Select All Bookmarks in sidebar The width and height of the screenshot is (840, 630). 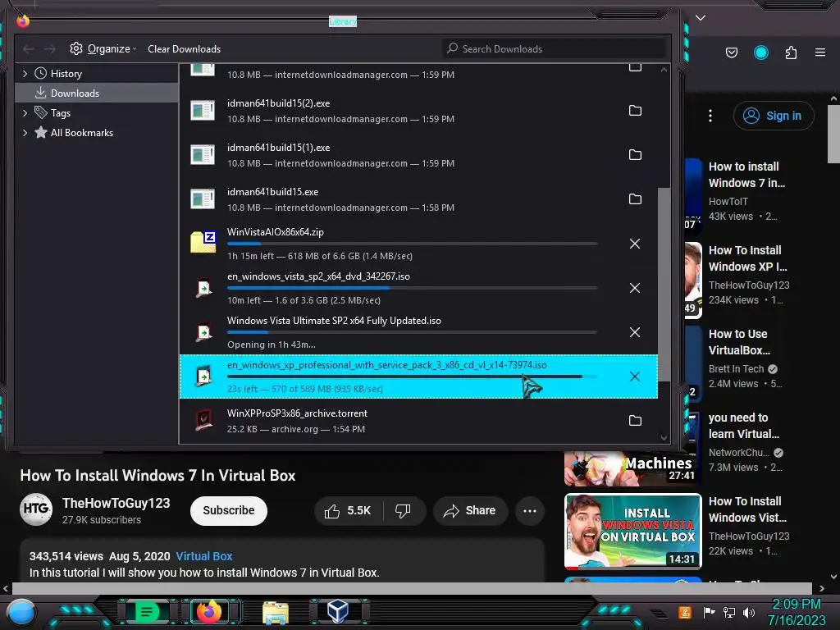[81, 132]
